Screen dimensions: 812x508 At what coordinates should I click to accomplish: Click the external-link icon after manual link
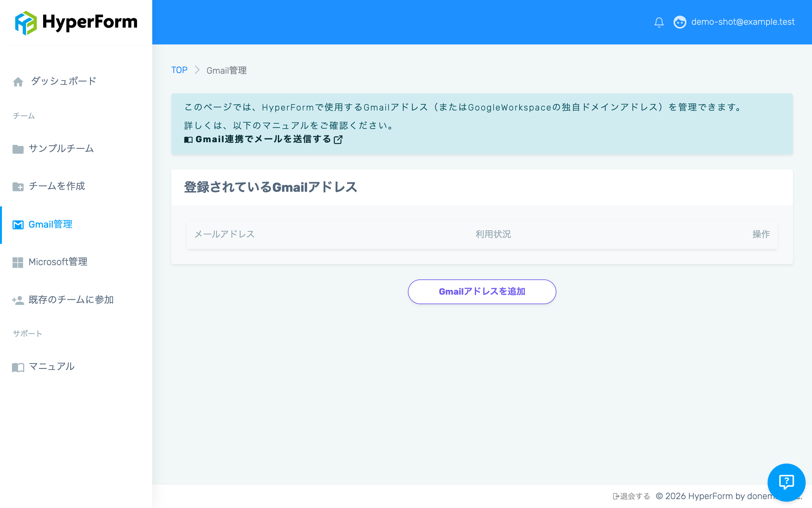tap(338, 139)
